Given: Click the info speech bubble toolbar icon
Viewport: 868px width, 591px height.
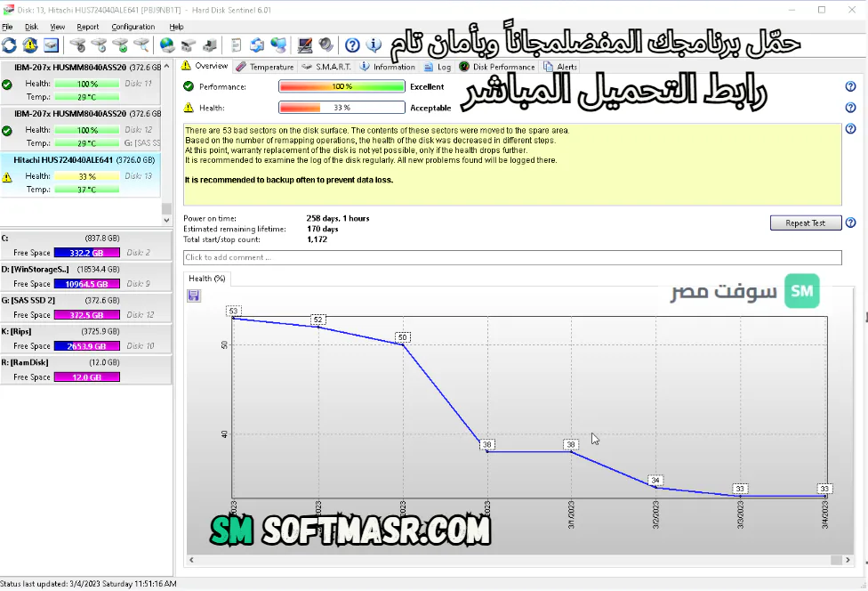Looking at the screenshot, I should pyautogui.click(x=374, y=45).
